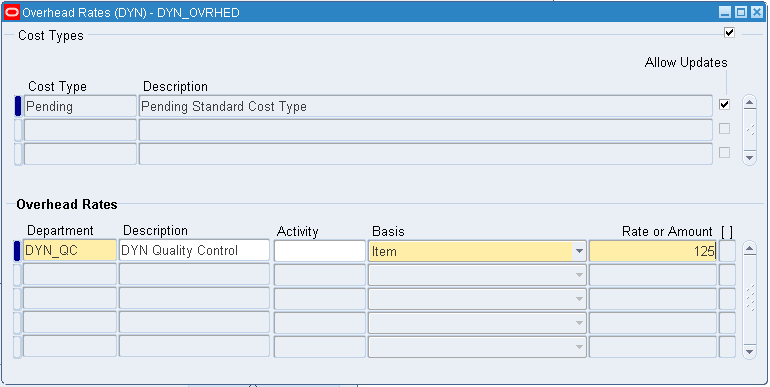Click the empty Activity field in first row
This screenshot has width=770, height=387.
pos(320,250)
